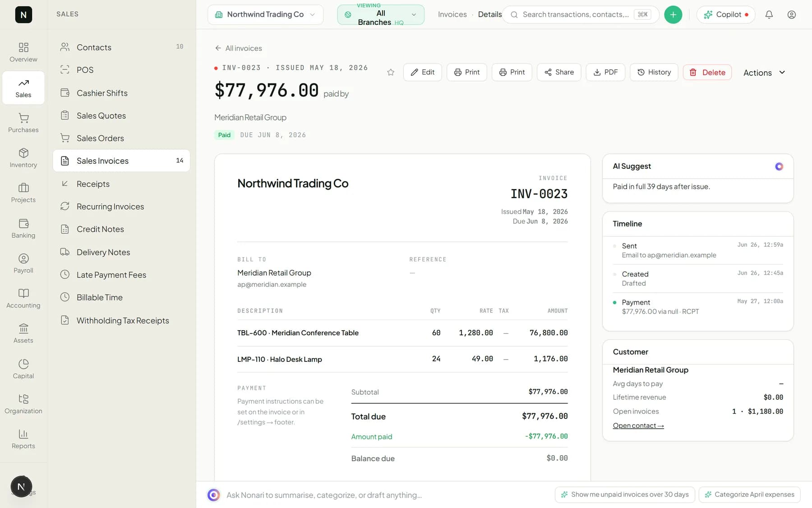The width and height of the screenshot is (812, 508).
Task: Star this invoice as favorite
Action: click(x=391, y=72)
